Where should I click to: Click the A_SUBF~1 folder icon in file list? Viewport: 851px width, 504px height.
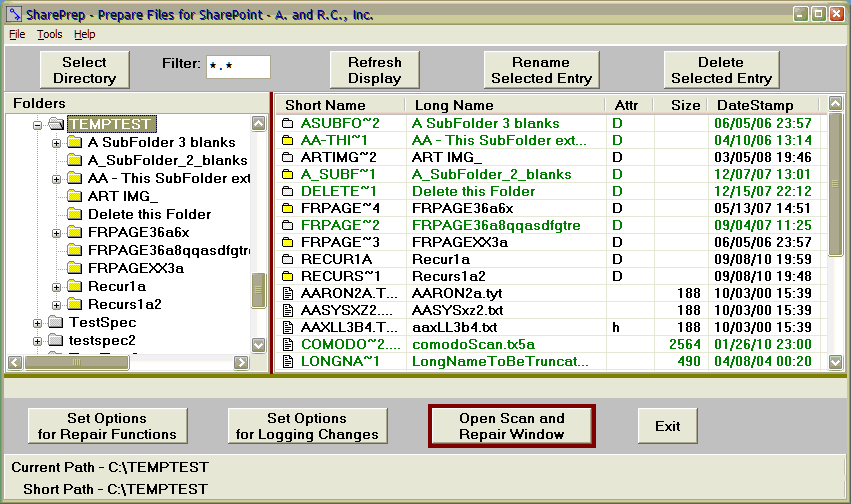tap(288, 175)
